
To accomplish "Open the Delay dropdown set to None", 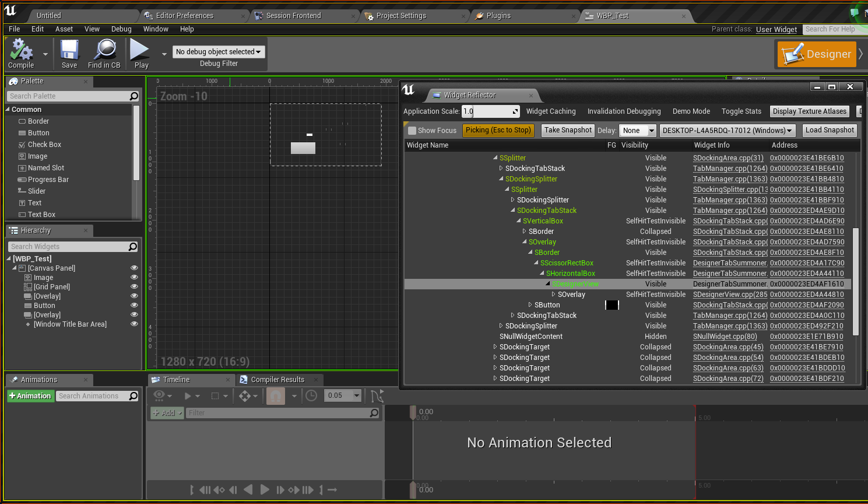I will pyautogui.click(x=638, y=131).
